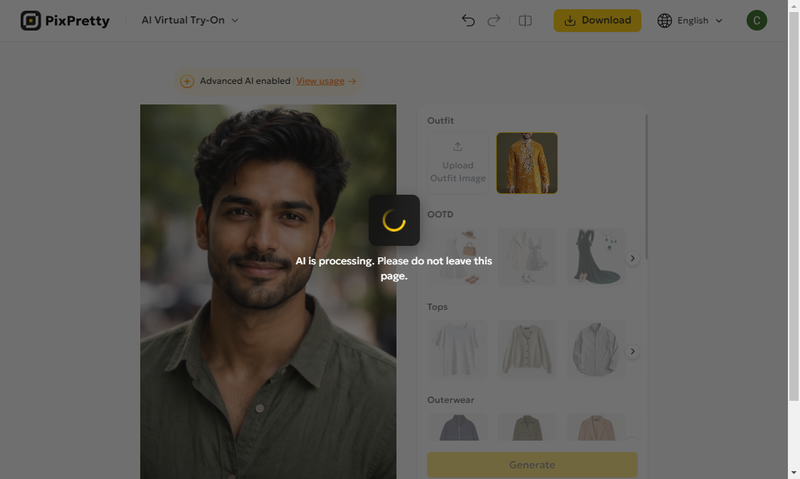Show more OOTD outfits with arrow

tap(632, 258)
